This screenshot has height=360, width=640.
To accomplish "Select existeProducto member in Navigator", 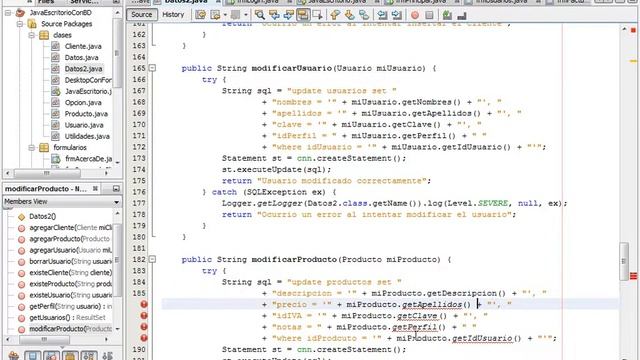I will tap(70, 284).
